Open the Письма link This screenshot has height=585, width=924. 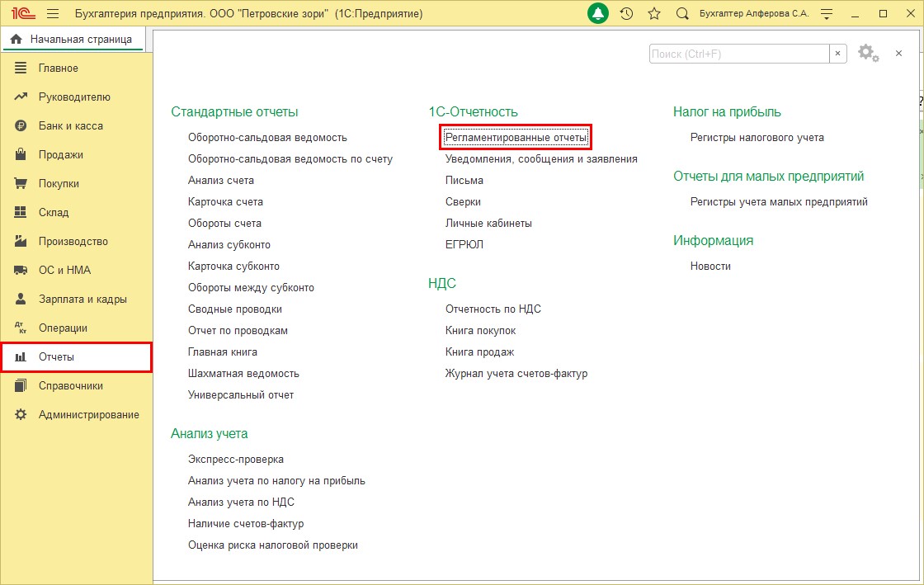[x=464, y=180]
